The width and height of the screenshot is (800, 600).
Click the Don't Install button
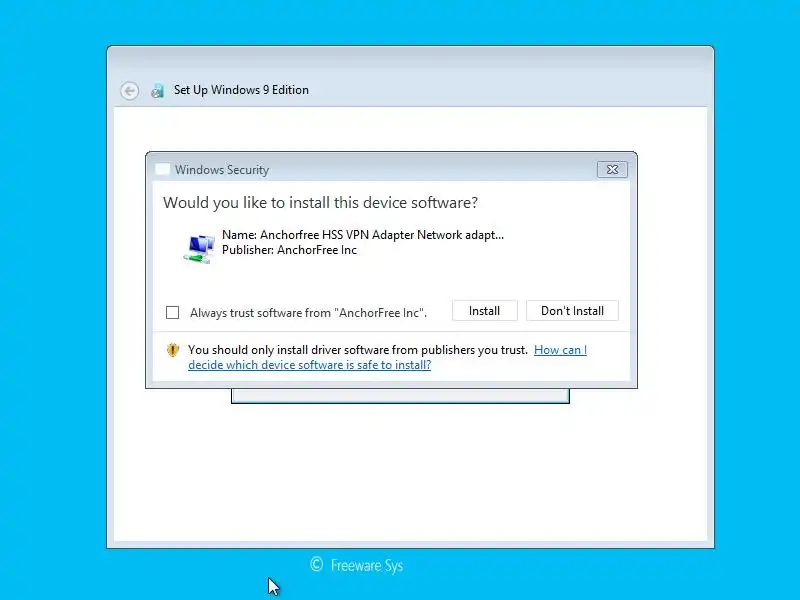(572, 311)
